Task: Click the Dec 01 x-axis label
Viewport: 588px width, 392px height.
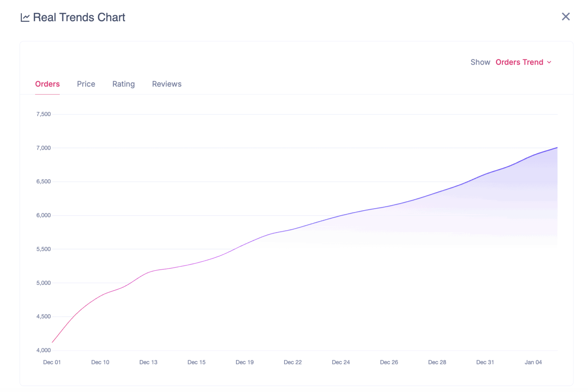Action: click(52, 362)
